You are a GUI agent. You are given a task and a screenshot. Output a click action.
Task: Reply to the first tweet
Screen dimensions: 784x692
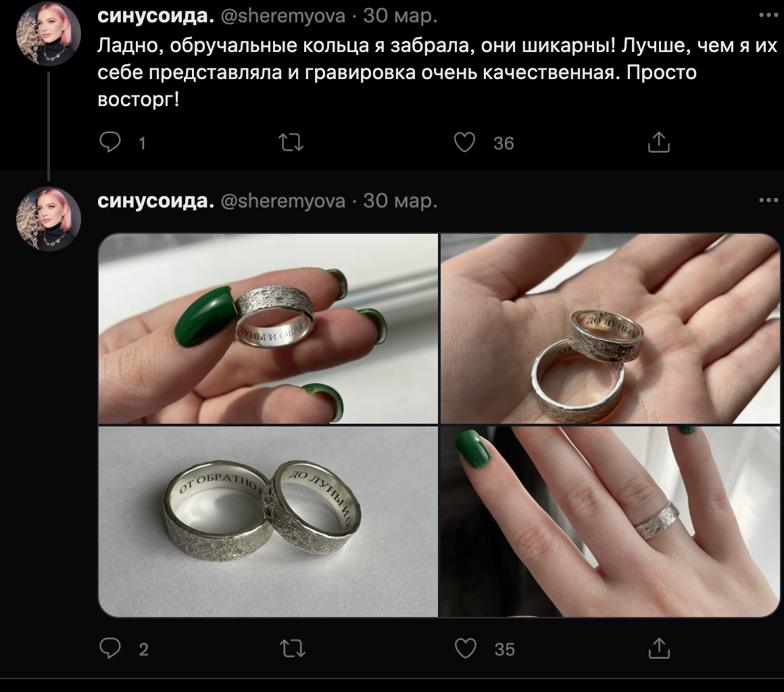(111, 143)
